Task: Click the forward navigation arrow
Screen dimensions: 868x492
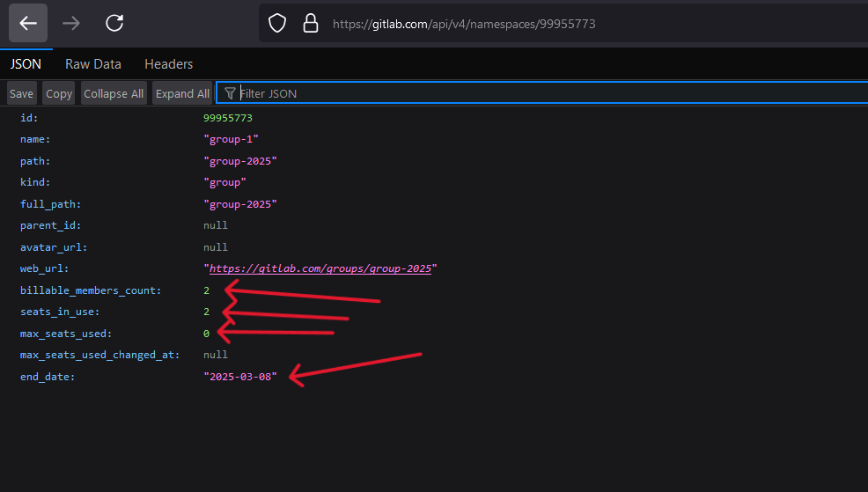Action: coord(71,23)
